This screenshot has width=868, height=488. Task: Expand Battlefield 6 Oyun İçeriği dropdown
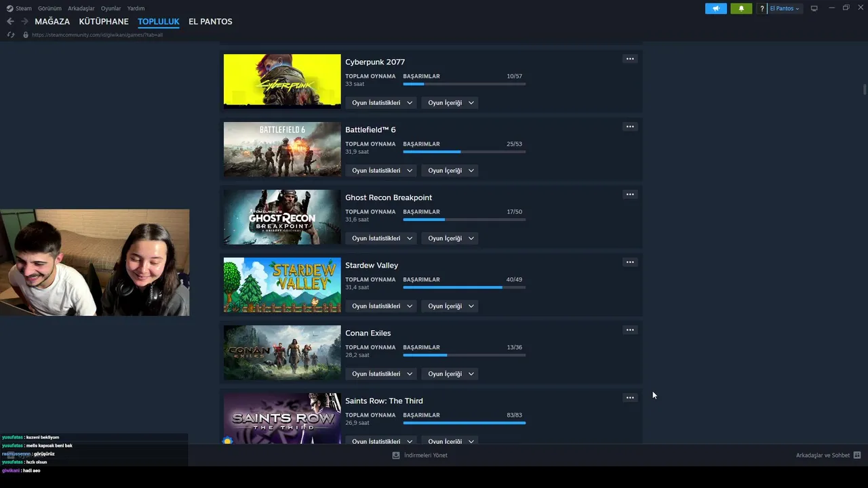450,171
